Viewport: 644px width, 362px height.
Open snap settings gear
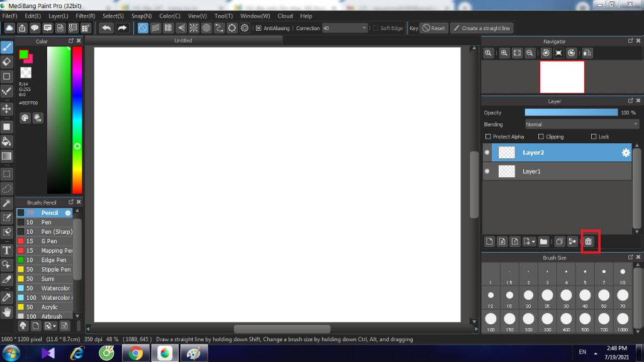(245, 28)
